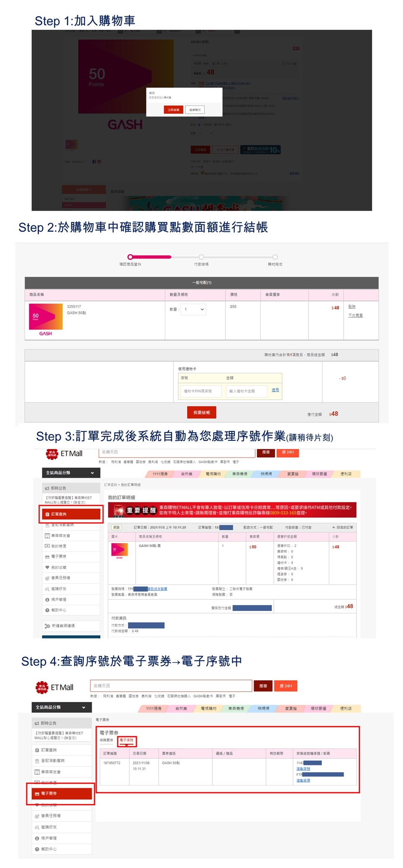The height and width of the screenshot is (868, 403).
Task: Click the ETMall logo in Step 4 header
Action: tap(54, 687)
